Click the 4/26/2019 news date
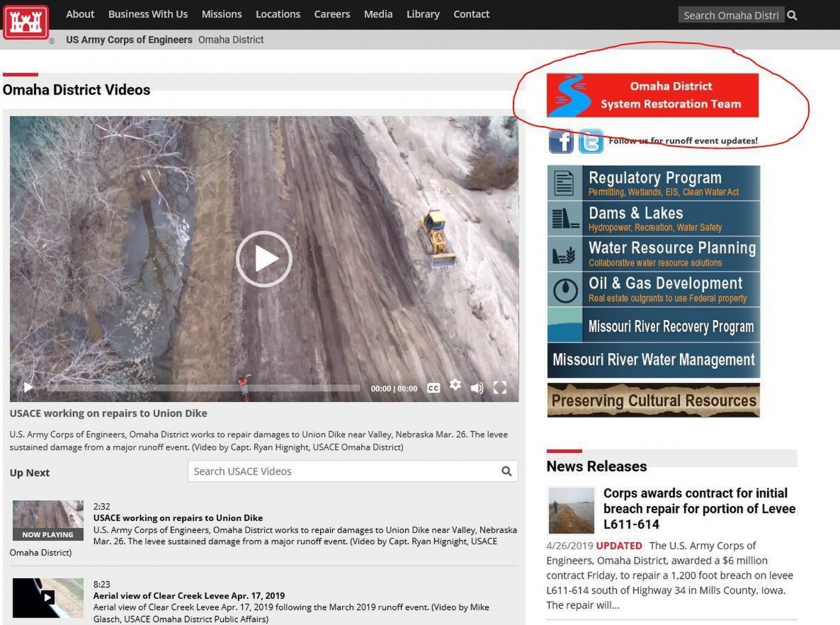 click(x=569, y=545)
